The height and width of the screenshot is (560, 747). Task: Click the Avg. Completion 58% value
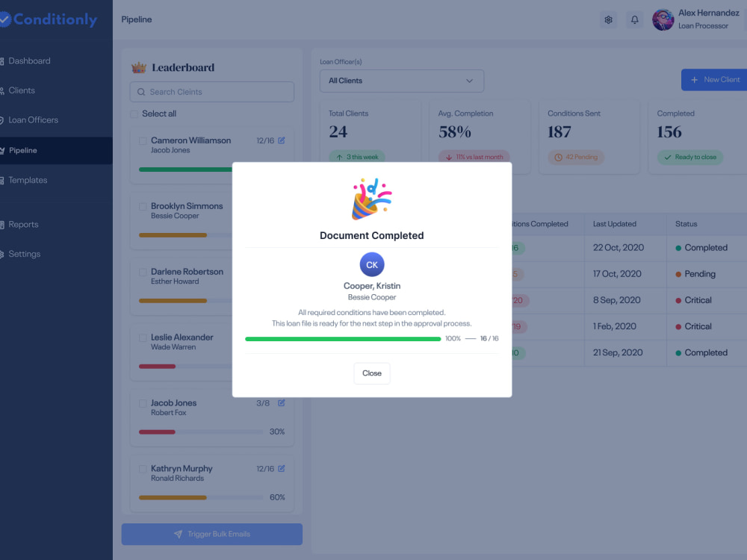coord(454,132)
